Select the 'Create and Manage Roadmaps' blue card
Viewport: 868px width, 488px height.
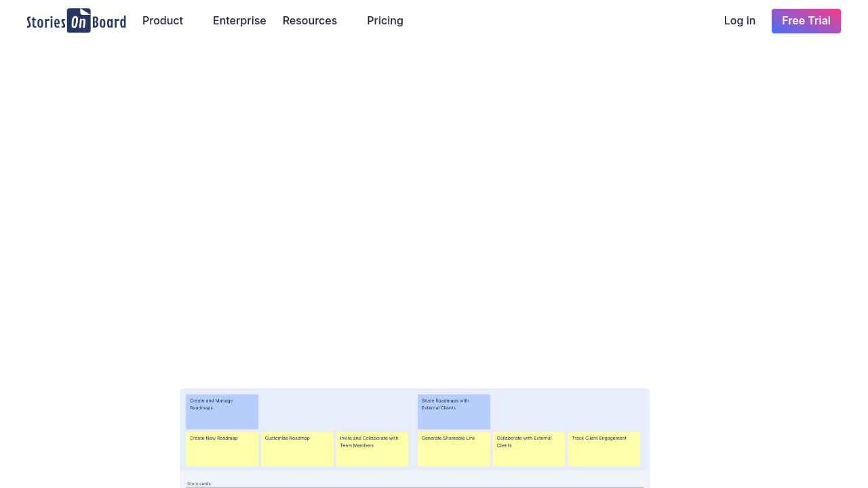[x=222, y=411]
